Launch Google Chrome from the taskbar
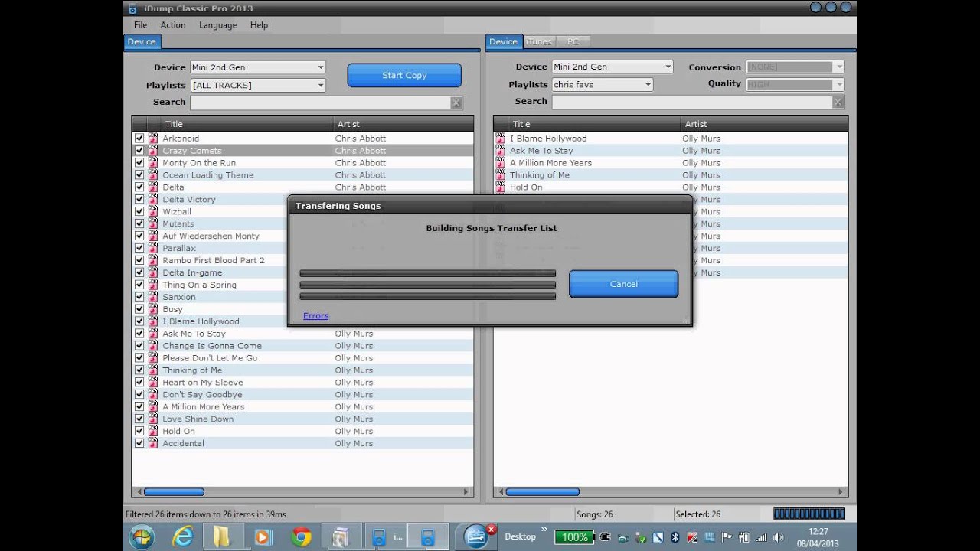 coord(301,537)
